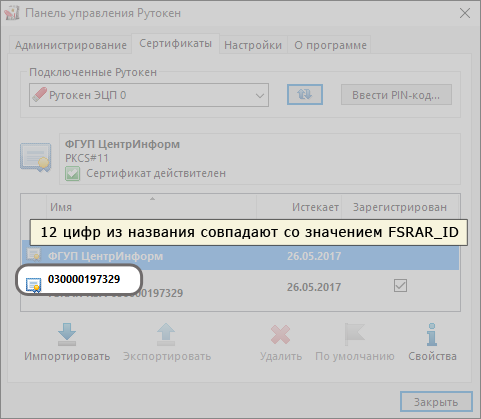
Task: Open the О программе tab
Action: click(330, 45)
